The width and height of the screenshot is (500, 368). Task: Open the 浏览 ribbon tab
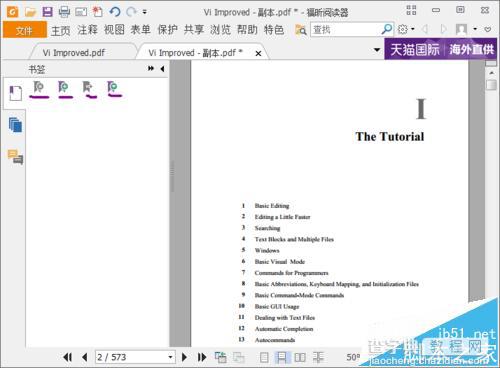point(220,30)
